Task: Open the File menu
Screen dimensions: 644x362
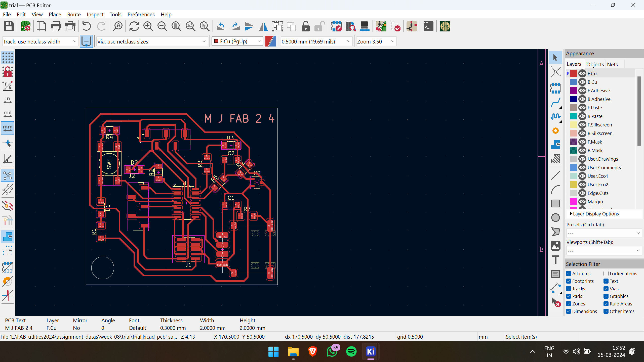Action: pyautogui.click(x=7, y=14)
